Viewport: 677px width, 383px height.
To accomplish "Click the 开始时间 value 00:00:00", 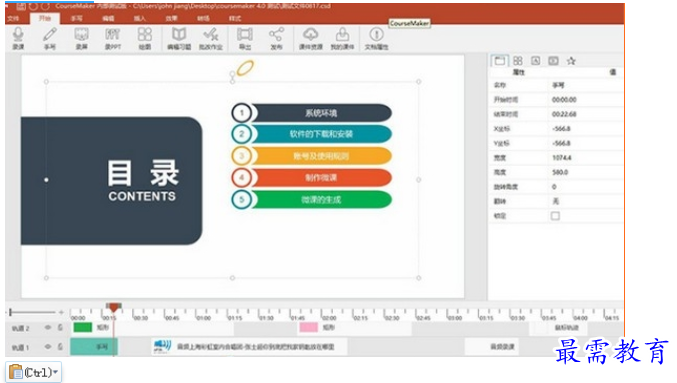I will tap(564, 100).
